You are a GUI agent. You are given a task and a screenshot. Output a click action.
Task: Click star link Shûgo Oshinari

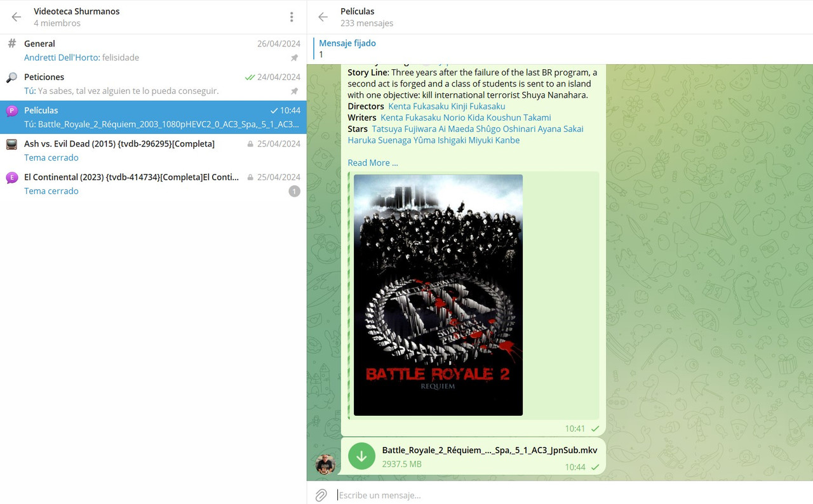pos(506,129)
